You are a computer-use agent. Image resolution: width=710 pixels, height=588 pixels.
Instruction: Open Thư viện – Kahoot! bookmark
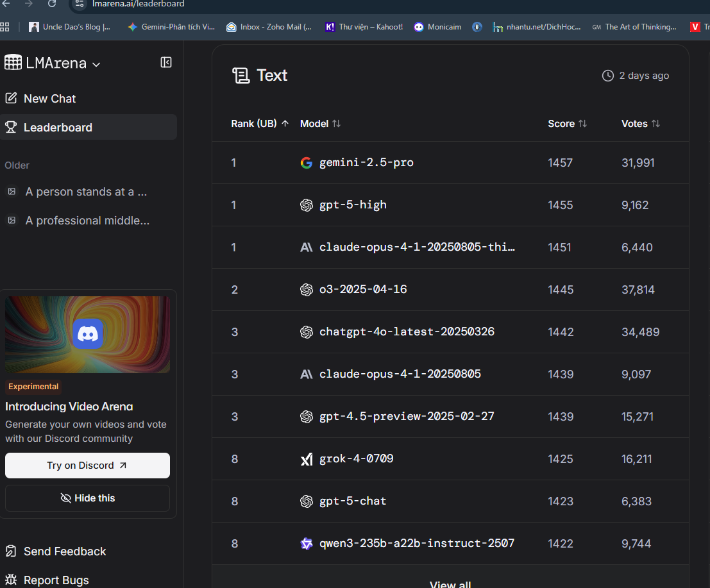(x=364, y=27)
